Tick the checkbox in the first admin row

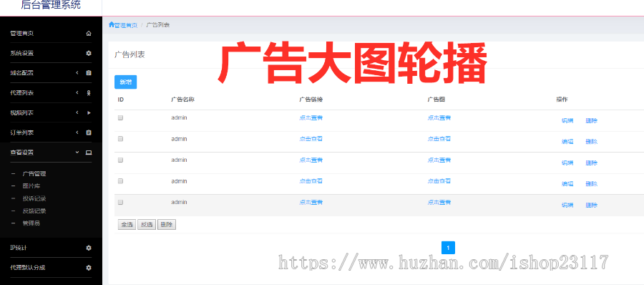(121, 117)
